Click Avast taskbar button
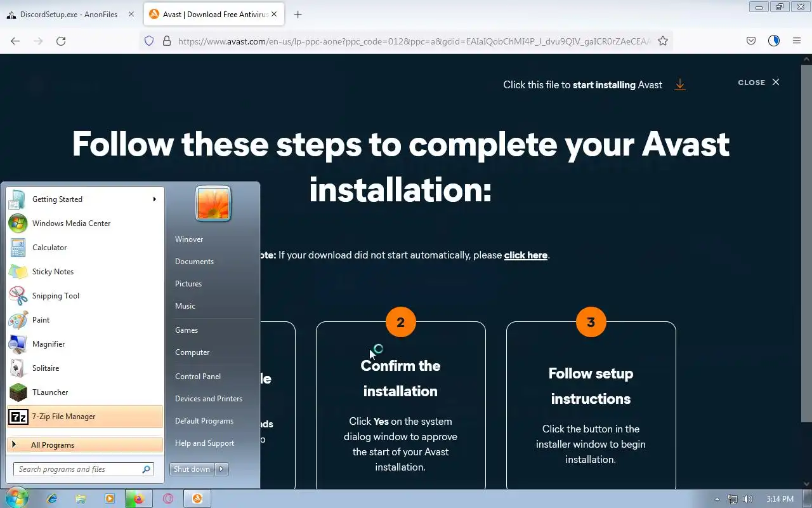This screenshot has width=812, height=508. point(197,498)
